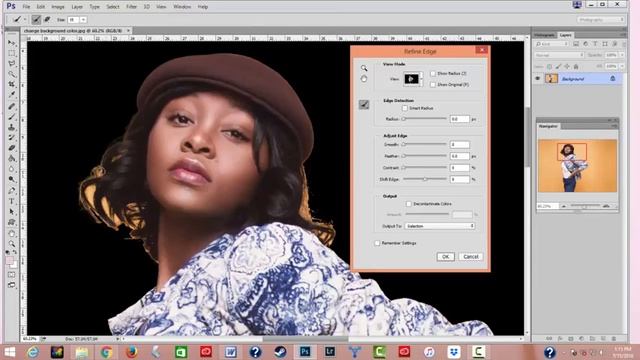Select the Path Selection tool

pyautogui.click(x=12, y=212)
